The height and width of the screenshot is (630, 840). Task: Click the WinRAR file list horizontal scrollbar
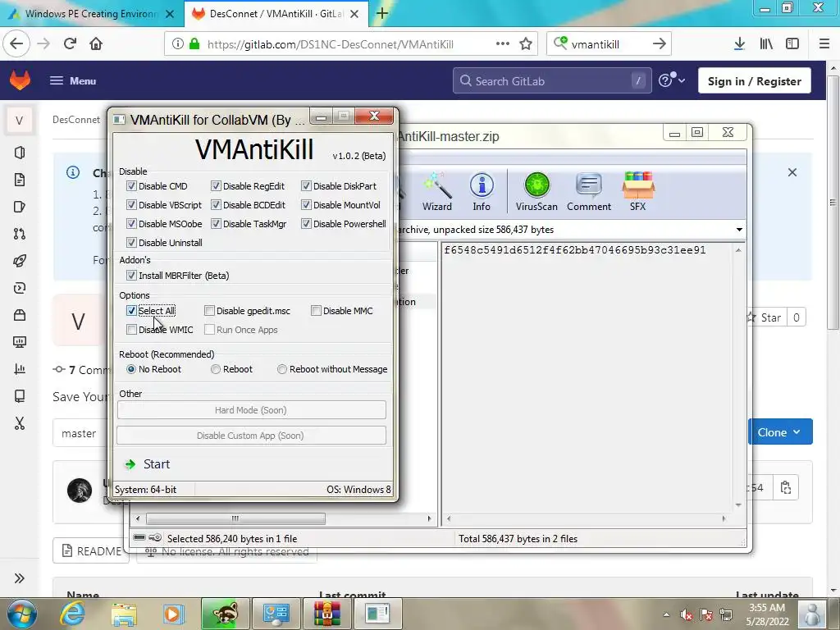point(235,518)
